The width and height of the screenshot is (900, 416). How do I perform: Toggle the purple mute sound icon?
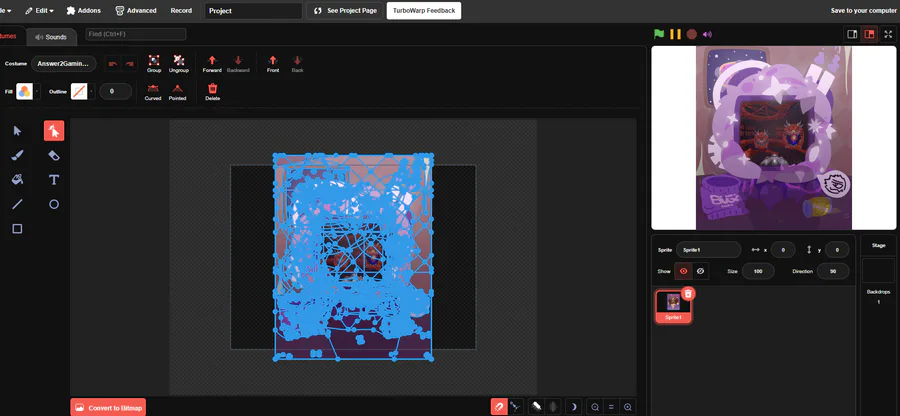coord(707,34)
